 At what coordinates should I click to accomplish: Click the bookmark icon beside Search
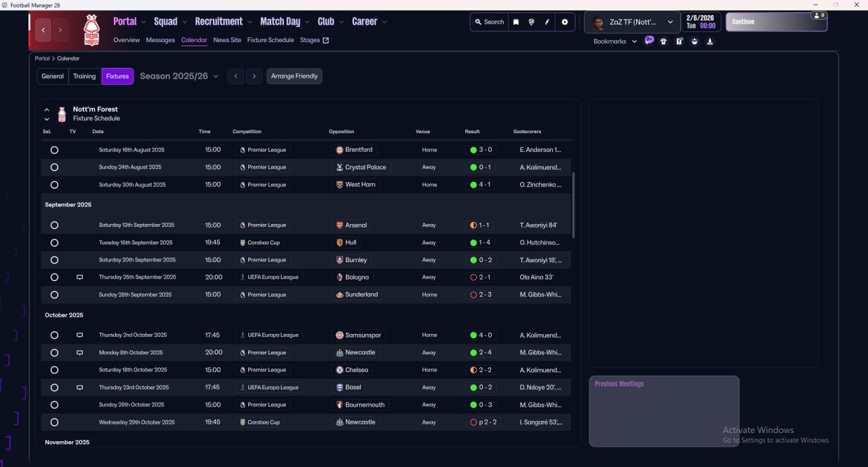point(516,22)
